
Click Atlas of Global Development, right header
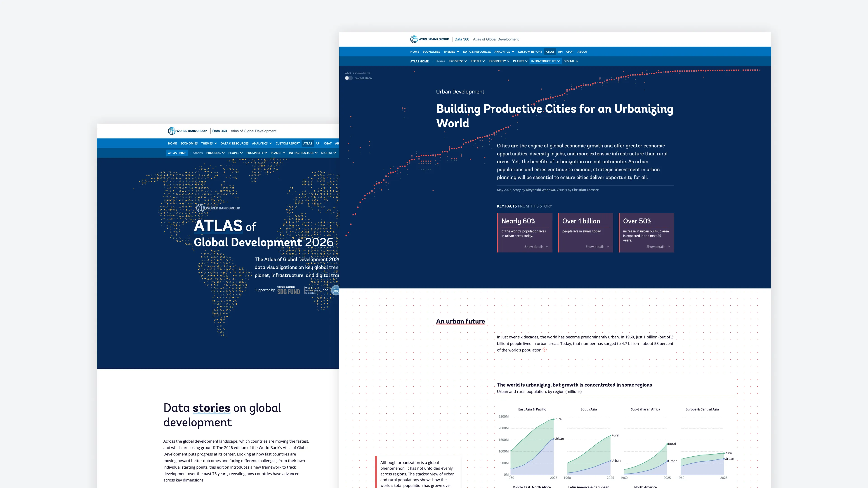[496, 39]
